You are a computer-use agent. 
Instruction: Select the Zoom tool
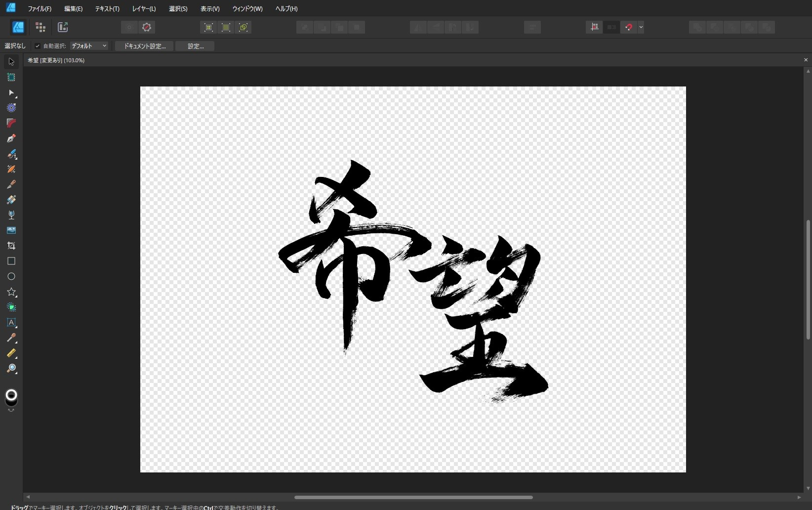coord(11,369)
